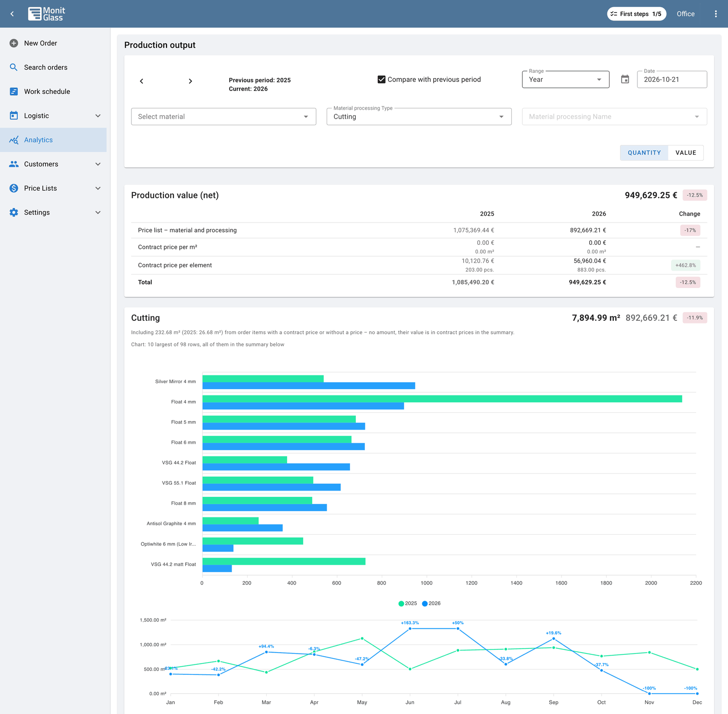
Task: Click the VSG 44.2 matt Float label
Action: [173, 564]
